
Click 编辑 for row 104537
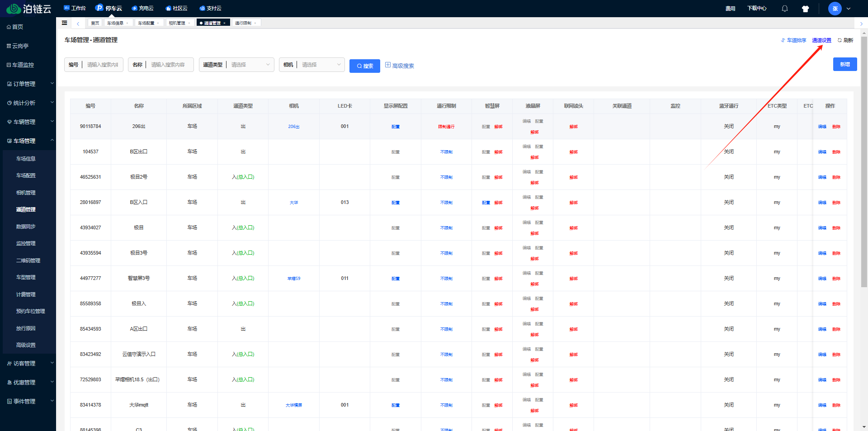point(822,152)
